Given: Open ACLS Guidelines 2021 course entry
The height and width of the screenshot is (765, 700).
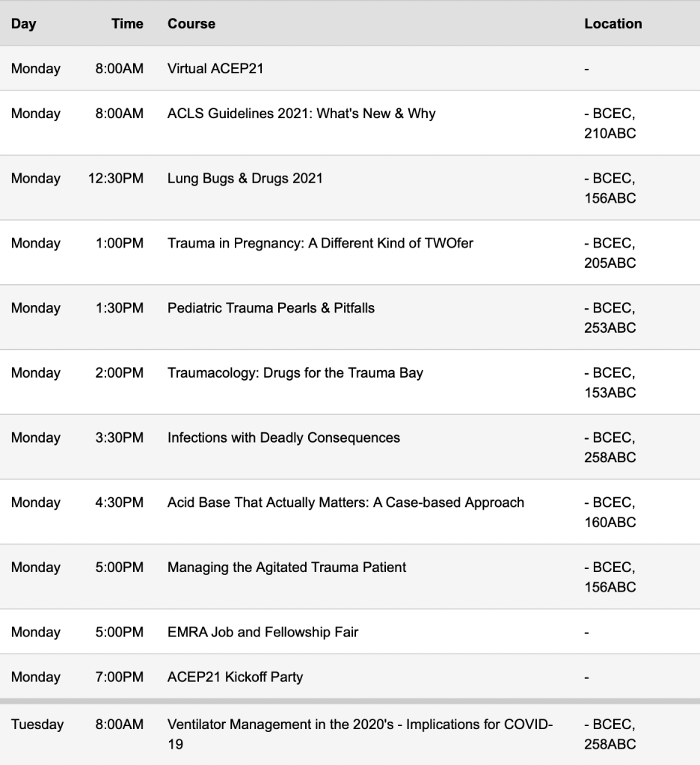Looking at the screenshot, I should (301, 114).
